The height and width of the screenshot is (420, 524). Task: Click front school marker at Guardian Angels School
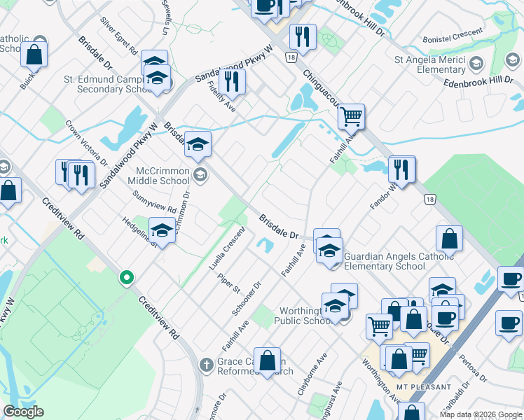tap(329, 251)
